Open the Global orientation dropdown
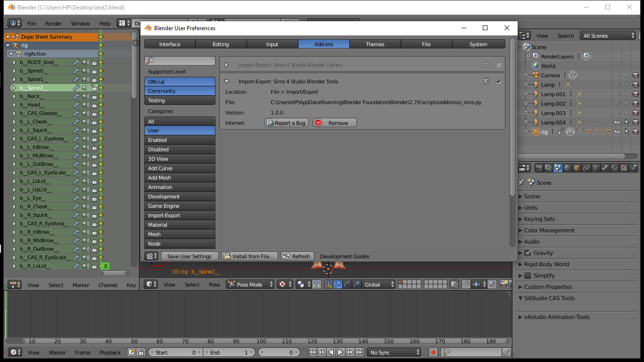The image size is (644, 362). 378,284
